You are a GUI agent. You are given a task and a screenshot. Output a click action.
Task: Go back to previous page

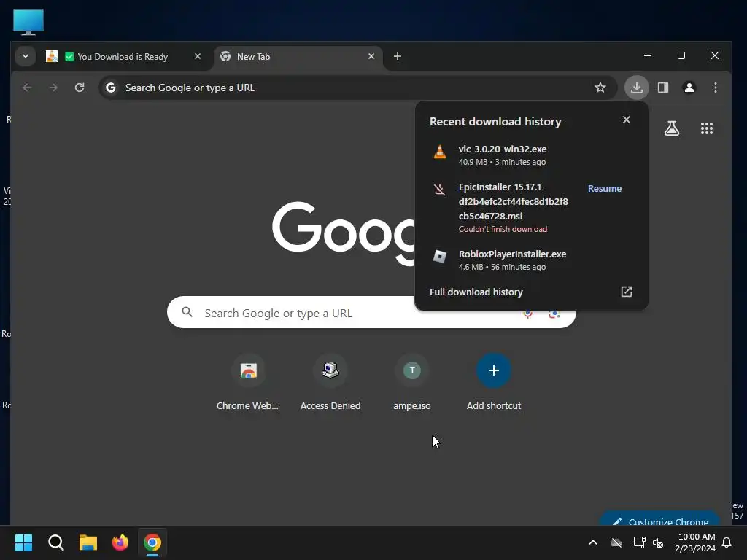pyautogui.click(x=27, y=87)
